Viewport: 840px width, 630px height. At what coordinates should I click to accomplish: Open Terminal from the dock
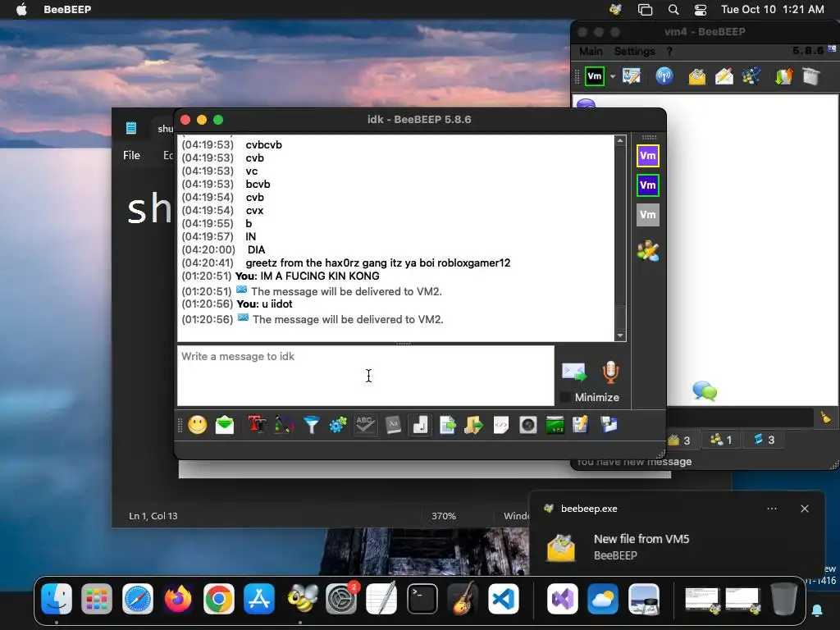tap(422, 599)
